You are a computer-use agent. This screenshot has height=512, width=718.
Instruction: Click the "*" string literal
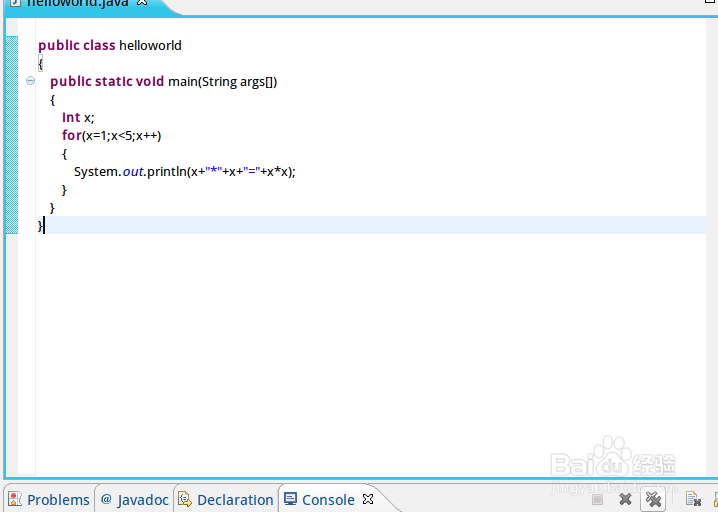click(x=214, y=171)
